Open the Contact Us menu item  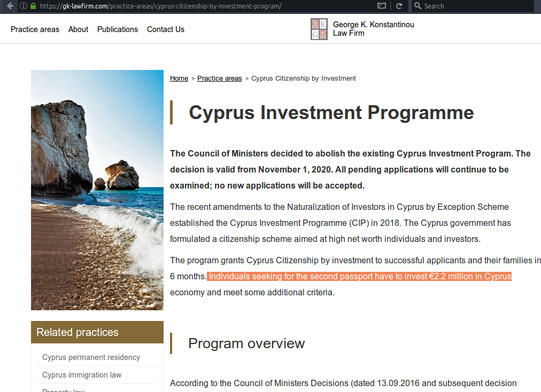point(166,29)
